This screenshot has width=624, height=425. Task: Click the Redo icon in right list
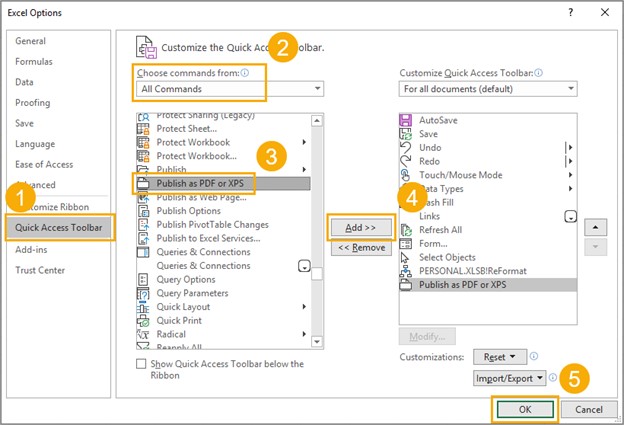pyautogui.click(x=406, y=161)
